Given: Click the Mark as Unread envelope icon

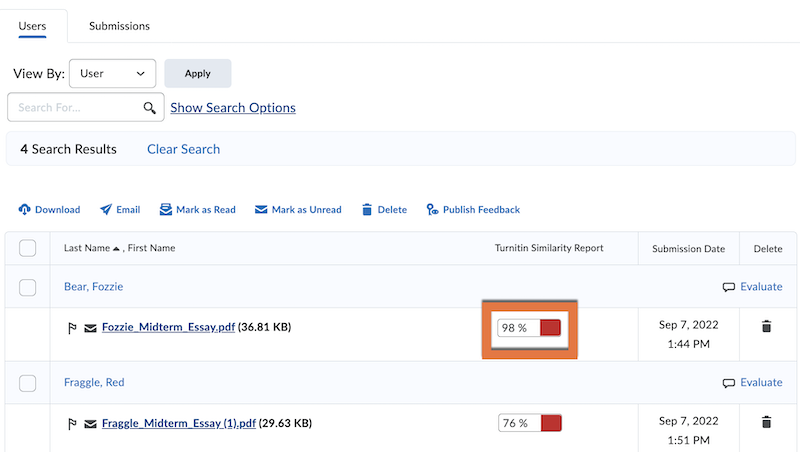Looking at the screenshot, I should (261, 210).
